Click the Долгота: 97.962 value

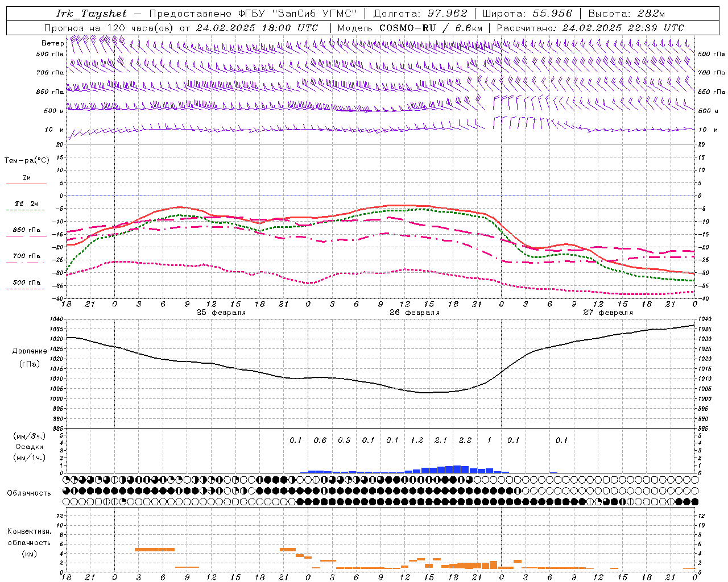click(420, 14)
